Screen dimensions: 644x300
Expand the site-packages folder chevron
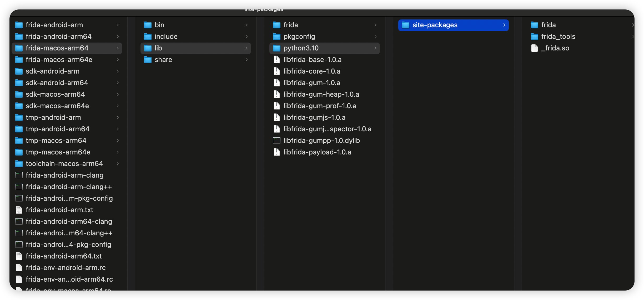point(504,25)
